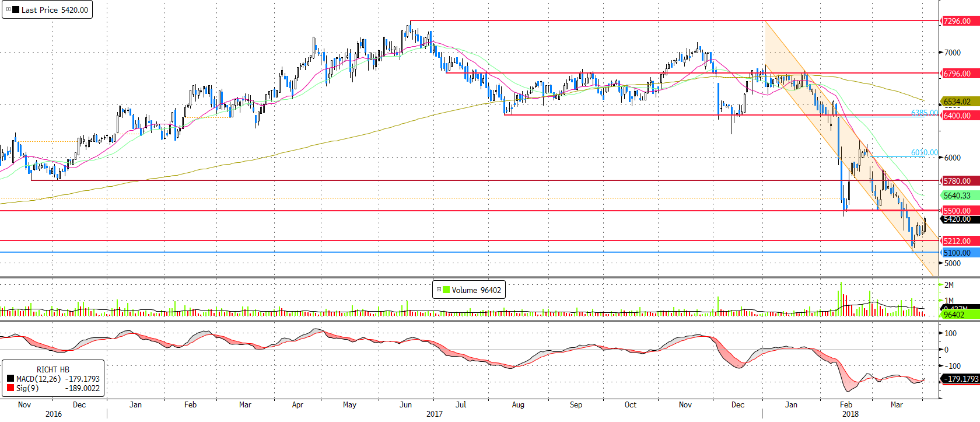Click the Oct time axis label
The image size is (980, 422).
click(x=631, y=404)
